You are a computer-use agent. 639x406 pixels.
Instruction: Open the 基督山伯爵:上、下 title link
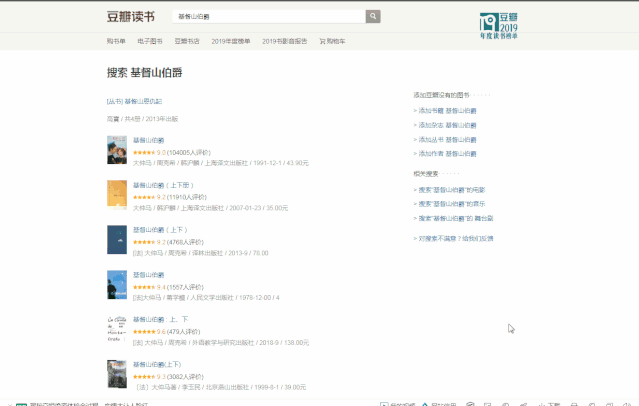pos(161,319)
